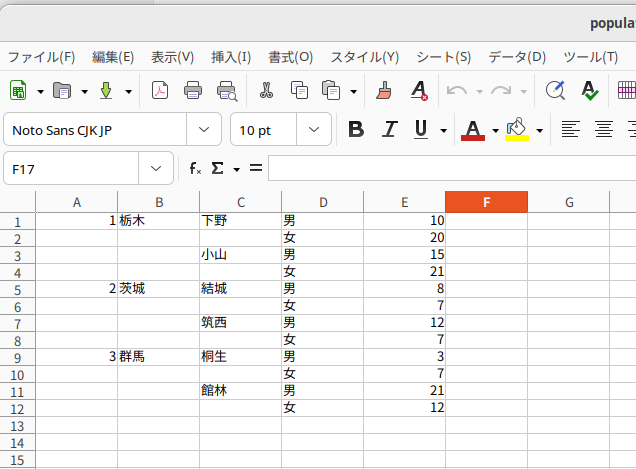The height and width of the screenshot is (469, 636).
Task: Select the Clone Formatting paintbrush
Action: tap(384, 90)
